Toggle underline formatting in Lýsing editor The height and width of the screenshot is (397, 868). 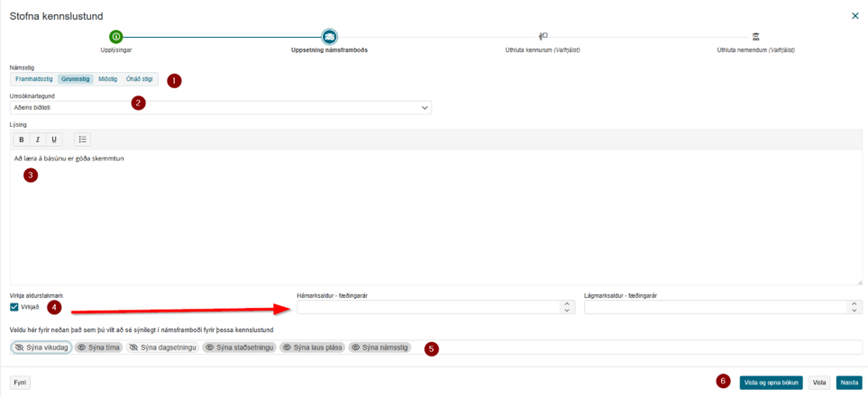[x=54, y=140]
